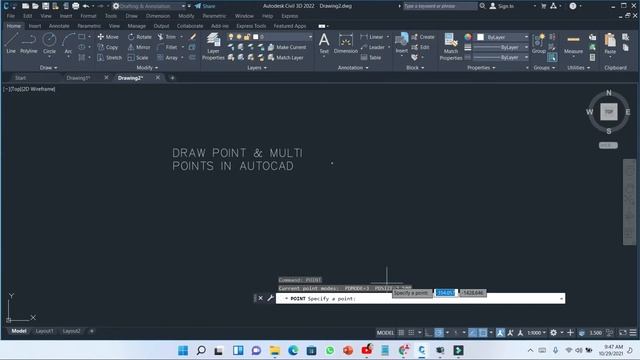
Task: Click the search keyword input box
Action: click(x=440, y=6)
